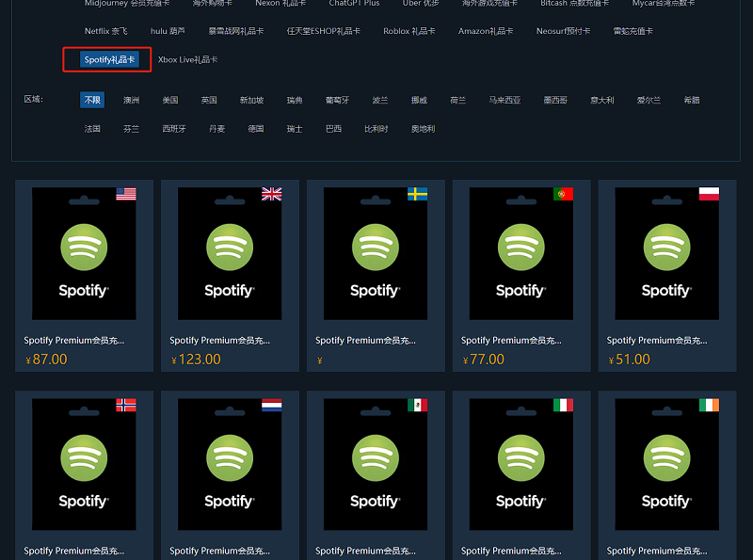Click the ¥87.00 product title
The image size is (753, 560).
(x=74, y=341)
